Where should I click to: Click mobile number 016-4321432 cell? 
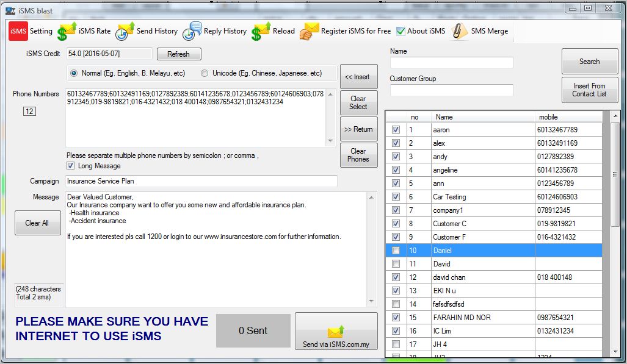tap(568, 237)
